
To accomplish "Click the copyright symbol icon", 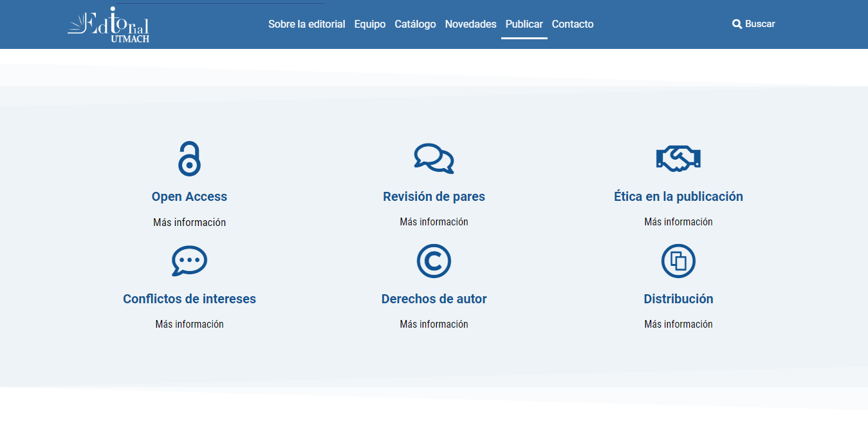I will click(434, 261).
